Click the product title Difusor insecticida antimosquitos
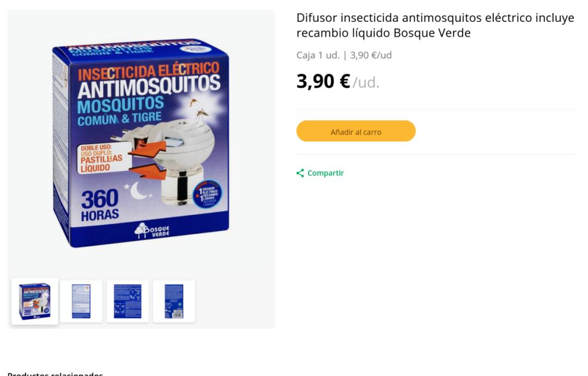The image size is (588, 376). pyautogui.click(x=435, y=25)
